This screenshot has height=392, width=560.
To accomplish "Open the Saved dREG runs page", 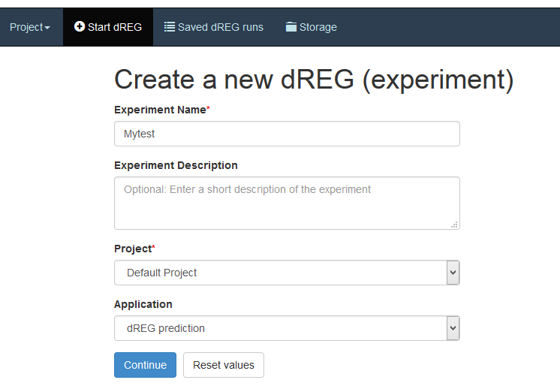I will 214,27.
